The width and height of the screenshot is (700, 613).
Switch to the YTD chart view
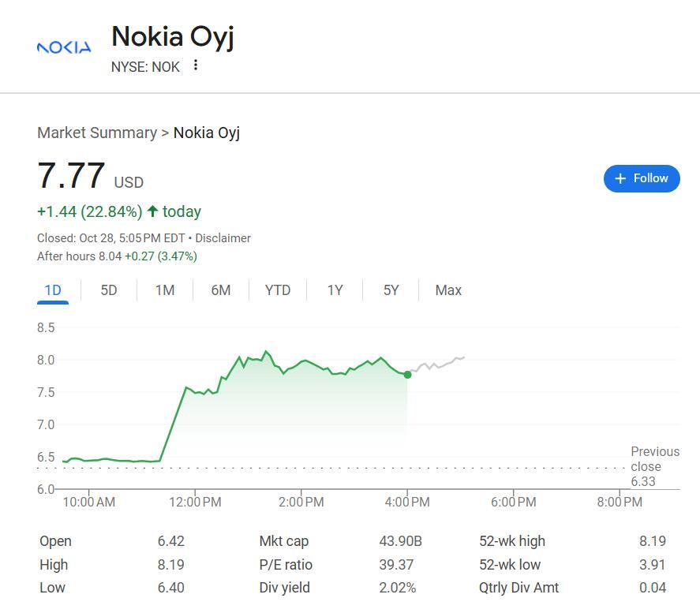click(x=277, y=290)
